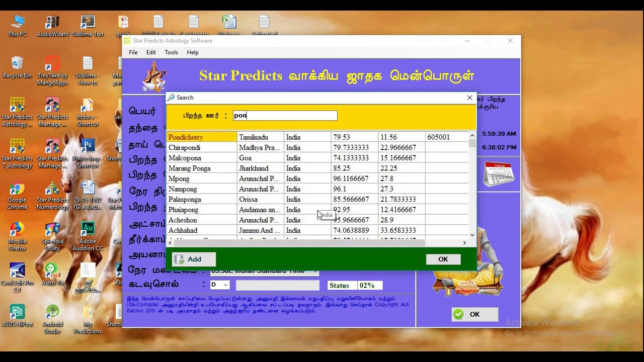Click the 605001 pincode cell
Screen dimensions: 644x362
[447, 137]
